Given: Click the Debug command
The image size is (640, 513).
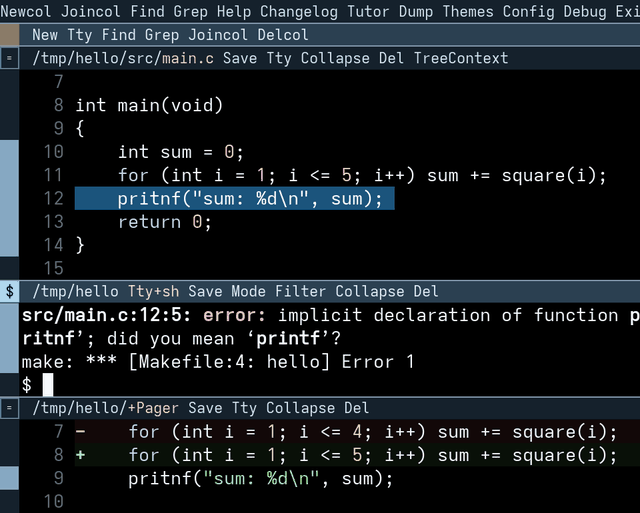Looking at the screenshot, I should (x=585, y=11).
